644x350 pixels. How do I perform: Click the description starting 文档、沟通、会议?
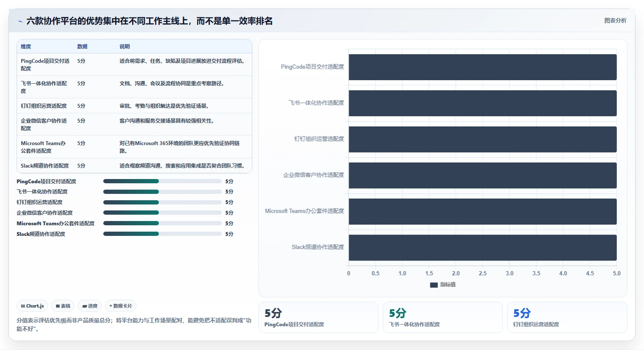[x=172, y=83]
